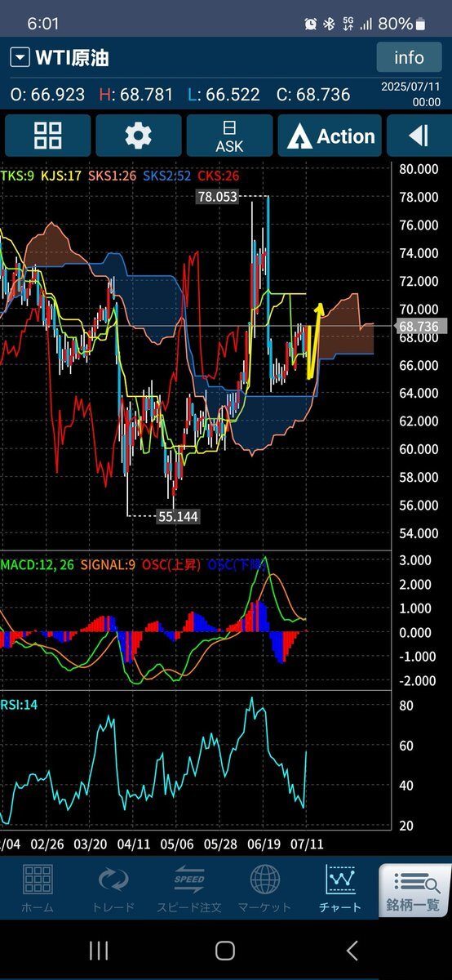
Task: Tap the Android back navigation arrow
Action: [352, 950]
